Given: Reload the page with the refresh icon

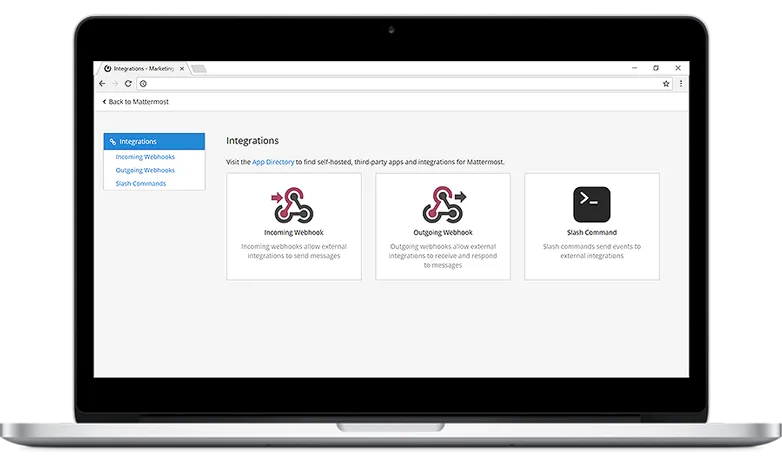Looking at the screenshot, I should (x=128, y=84).
